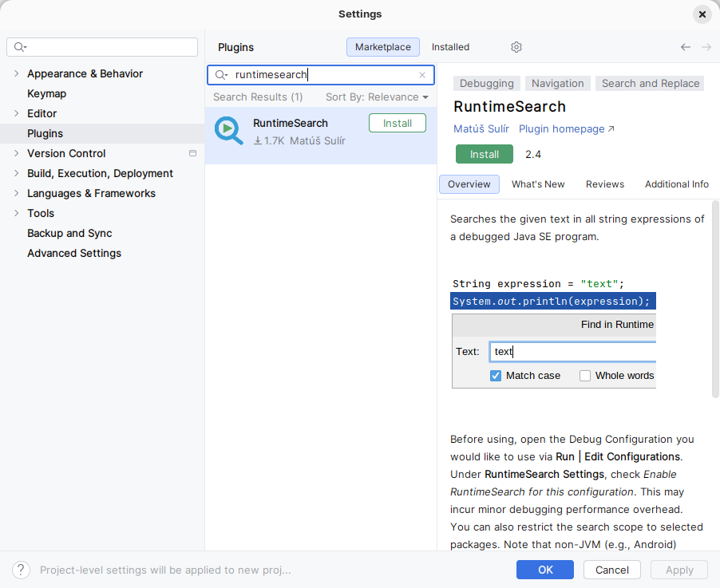Screen dimensions: 720x588
Task: Focus the settings search field
Action: tap(102, 47)
